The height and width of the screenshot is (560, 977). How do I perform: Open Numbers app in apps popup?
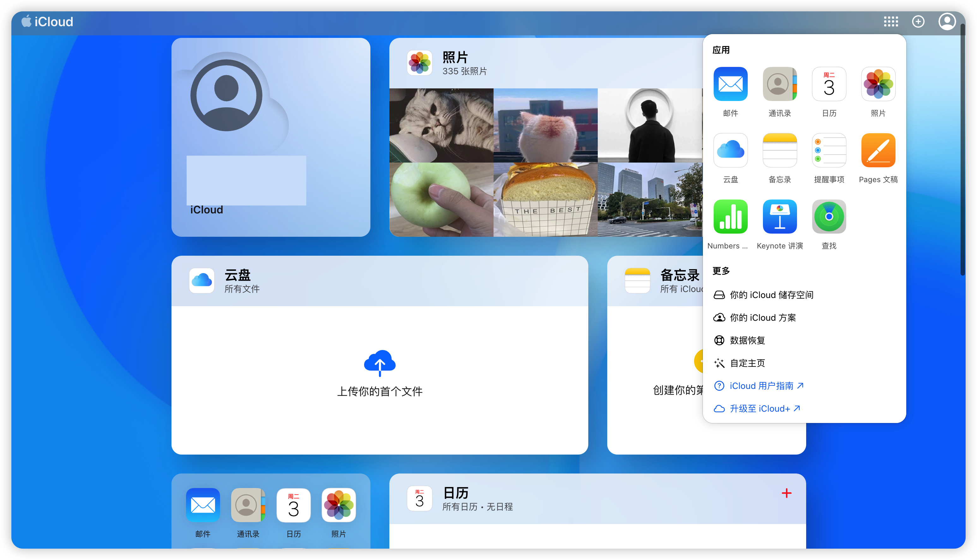point(730,217)
